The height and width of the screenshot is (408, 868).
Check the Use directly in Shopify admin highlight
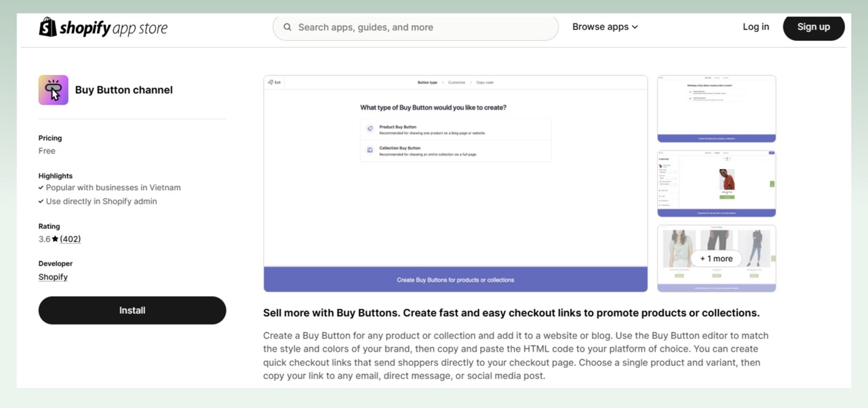41,201
